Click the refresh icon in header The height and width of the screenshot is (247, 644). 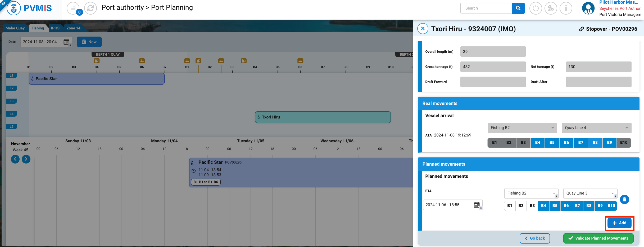click(90, 8)
